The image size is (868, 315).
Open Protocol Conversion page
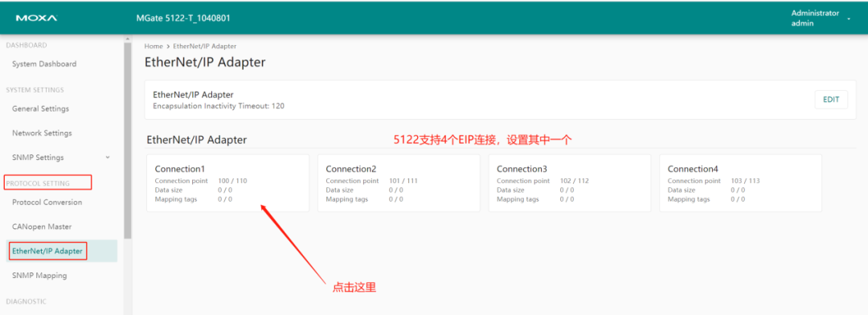click(47, 202)
